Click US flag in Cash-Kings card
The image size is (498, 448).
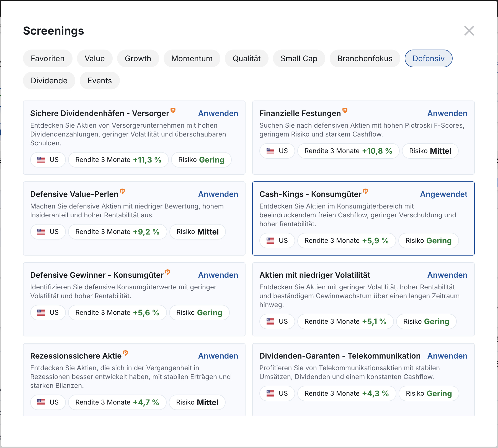coord(270,241)
